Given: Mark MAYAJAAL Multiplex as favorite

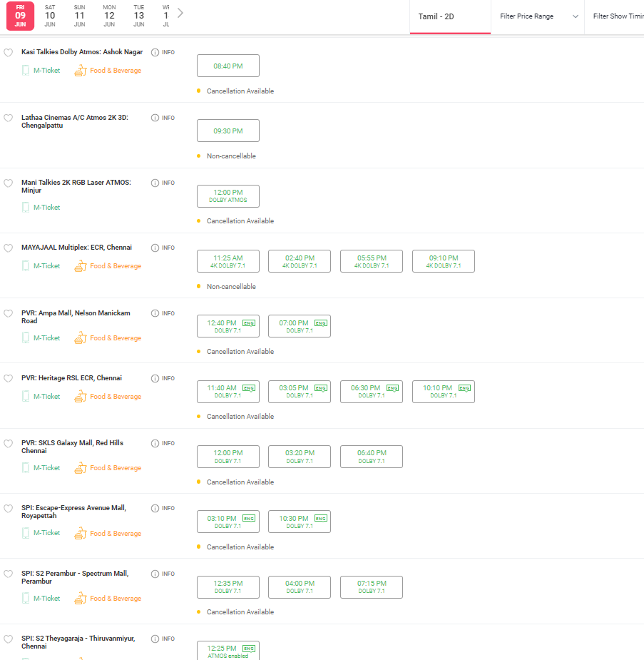Looking at the screenshot, I should click(x=8, y=248).
